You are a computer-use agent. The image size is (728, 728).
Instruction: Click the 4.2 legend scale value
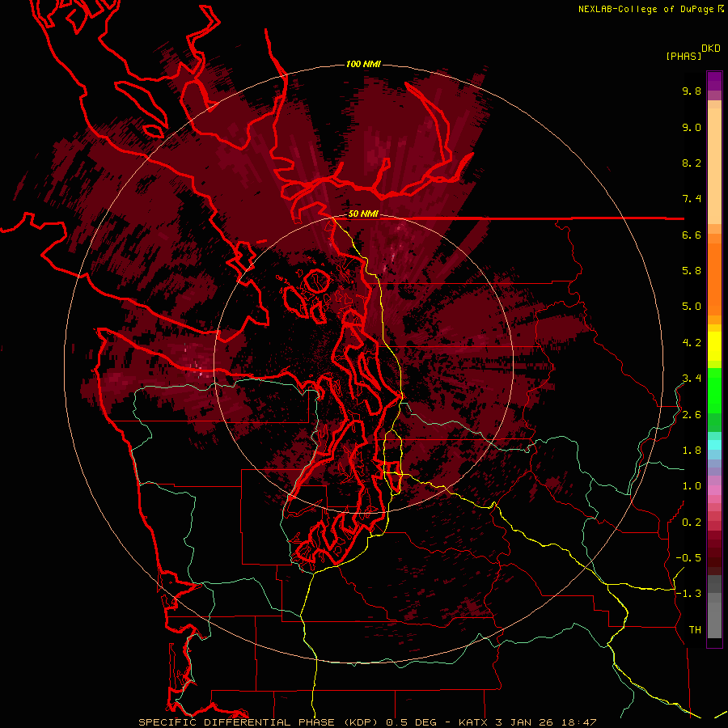[x=692, y=343]
